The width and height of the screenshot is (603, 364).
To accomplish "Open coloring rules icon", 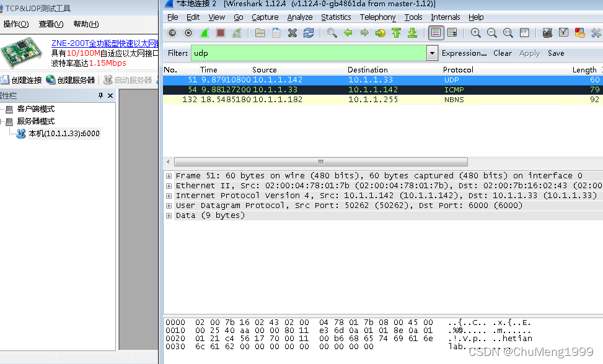I will pyautogui.click(x=579, y=33).
